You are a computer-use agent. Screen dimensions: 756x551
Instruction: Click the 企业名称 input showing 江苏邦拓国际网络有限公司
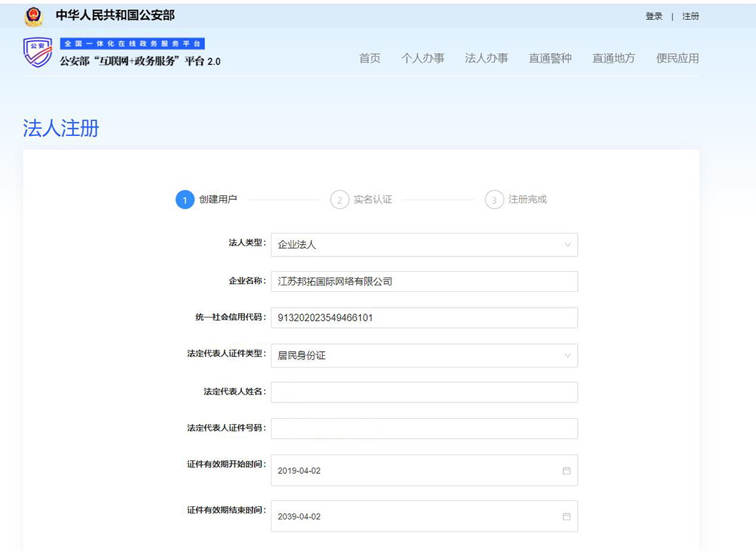click(x=424, y=281)
